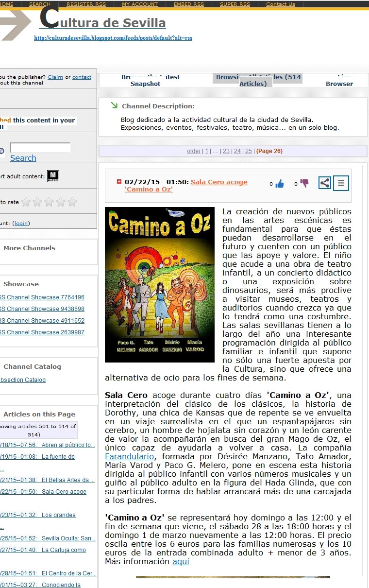369x588 pixels.
Task: Go to page 23 in pagination
Action: tap(226, 151)
